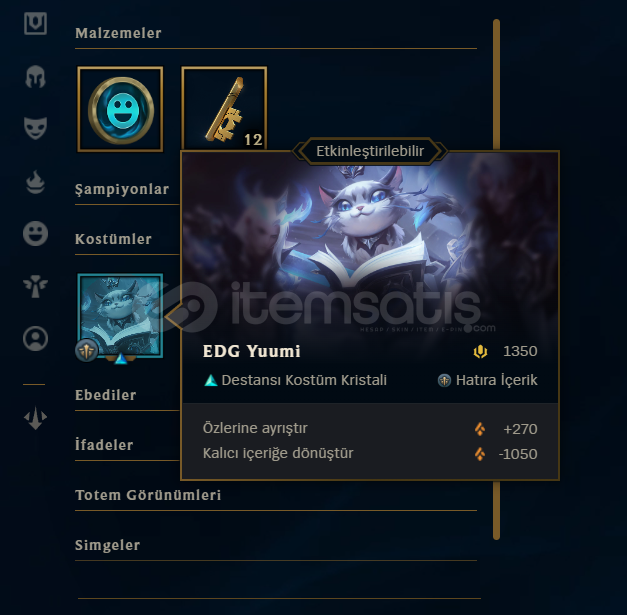Select the summoner icons filter icon

point(35,339)
